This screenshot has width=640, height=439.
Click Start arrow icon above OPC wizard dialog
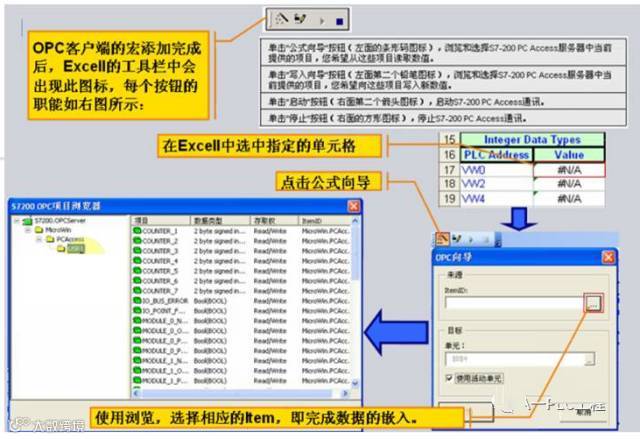coord(471,240)
